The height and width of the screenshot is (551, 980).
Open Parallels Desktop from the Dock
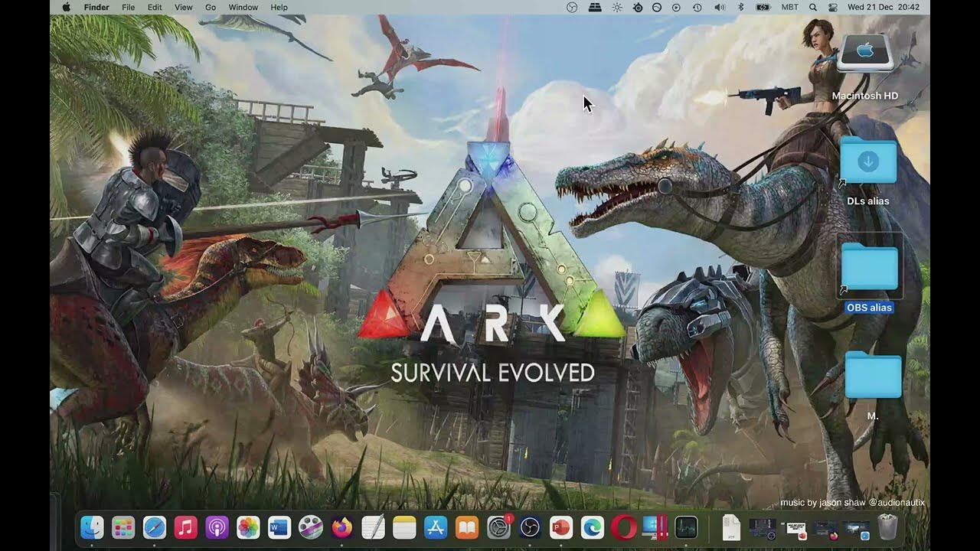pos(655,527)
